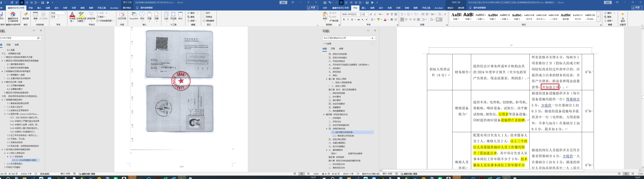The image size is (644, 179).
Task: Click 共享 share button in right window
Action: (x=637, y=8)
